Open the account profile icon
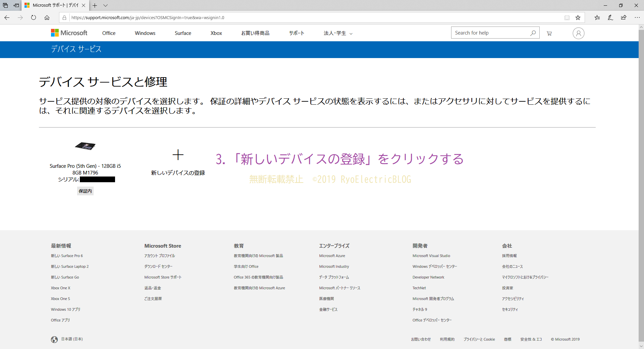Viewport: 644px width, 349px height. (579, 33)
